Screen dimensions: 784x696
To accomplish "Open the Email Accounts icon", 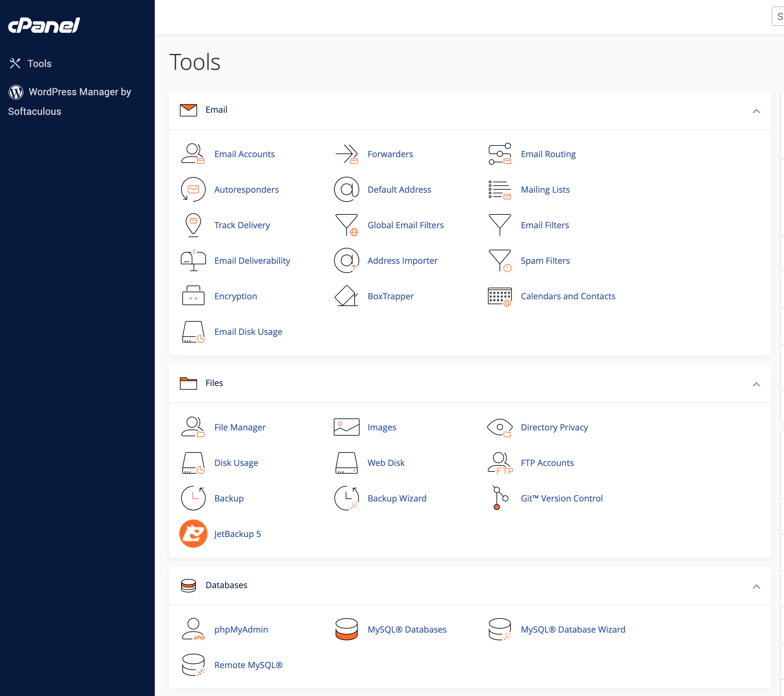I will coord(193,154).
